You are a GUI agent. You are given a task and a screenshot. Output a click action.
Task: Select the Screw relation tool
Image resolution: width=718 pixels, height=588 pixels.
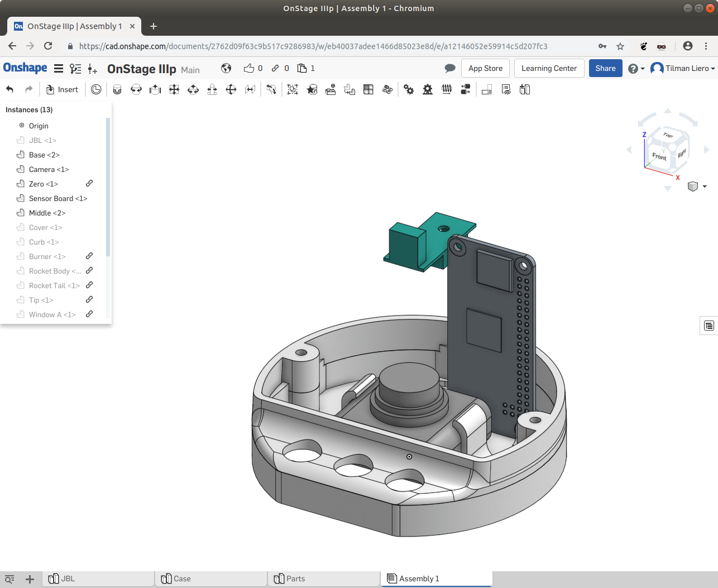click(x=447, y=89)
